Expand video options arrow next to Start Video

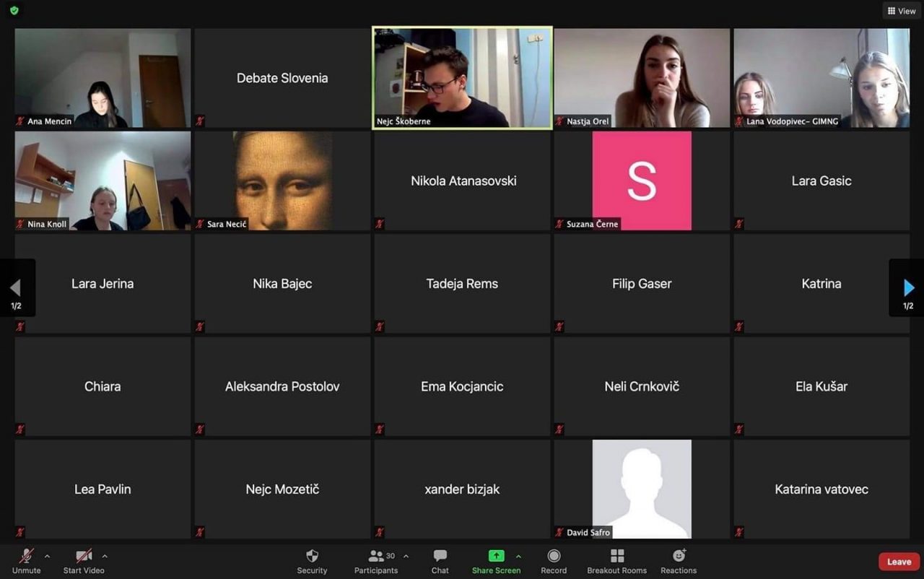[105, 556]
